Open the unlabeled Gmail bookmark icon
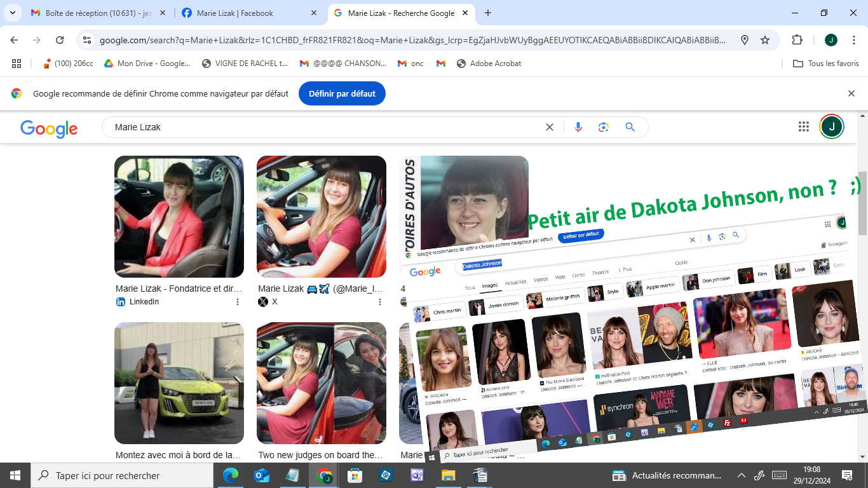The width and height of the screenshot is (868, 488). (x=441, y=64)
